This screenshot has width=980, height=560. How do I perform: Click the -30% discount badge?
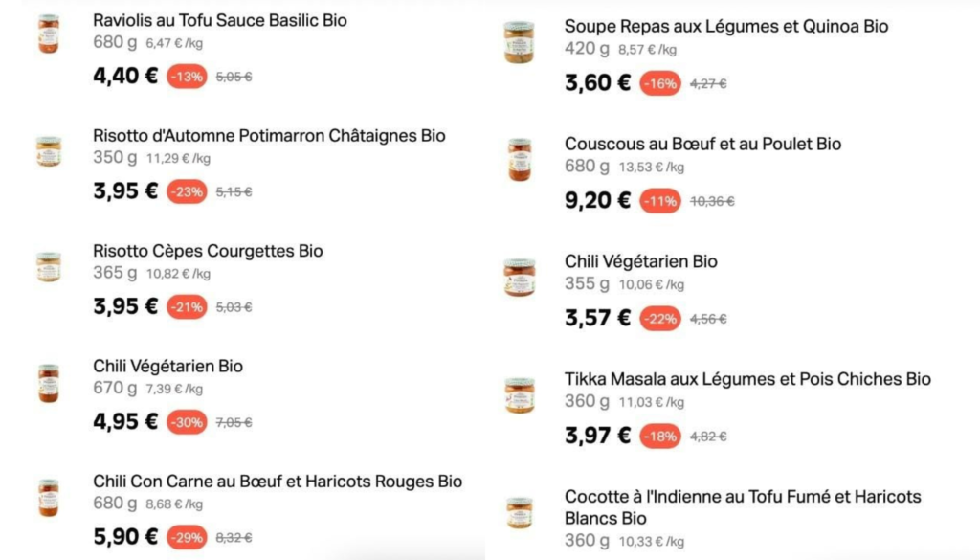click(x=187, y=422)
